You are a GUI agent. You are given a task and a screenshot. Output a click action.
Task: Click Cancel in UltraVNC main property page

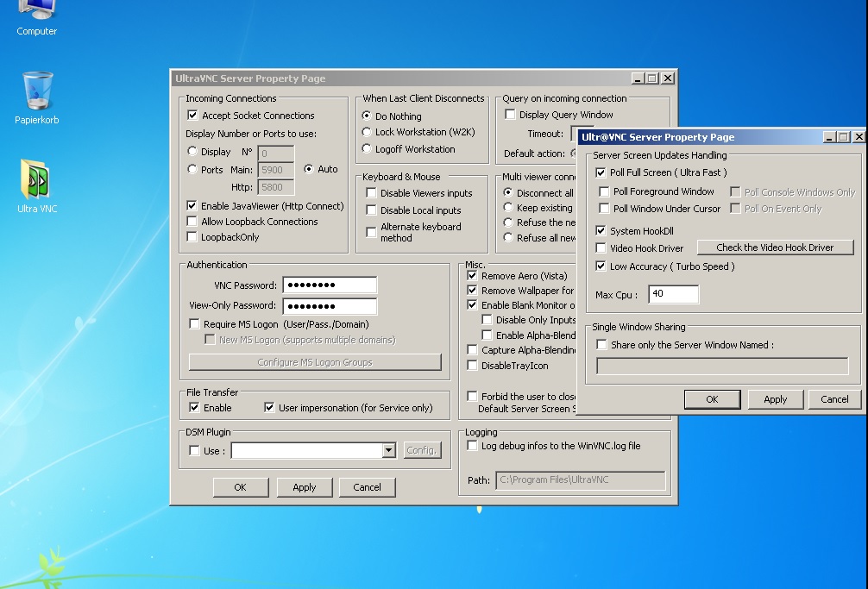[x=367, y=487]
